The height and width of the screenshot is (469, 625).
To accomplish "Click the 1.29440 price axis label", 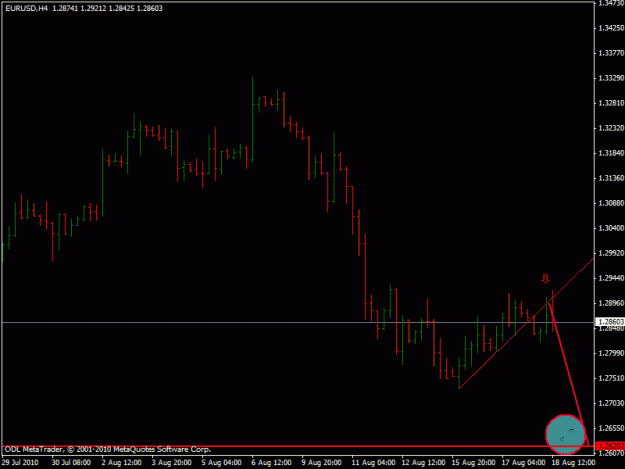I will (611, 278).
